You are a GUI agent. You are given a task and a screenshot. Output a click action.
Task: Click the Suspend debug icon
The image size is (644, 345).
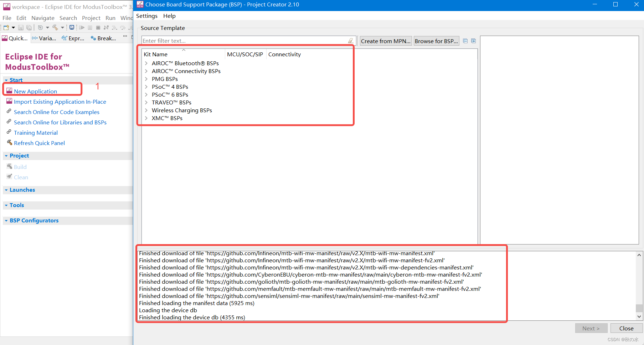pyautogui.click(x=90, y=27)
